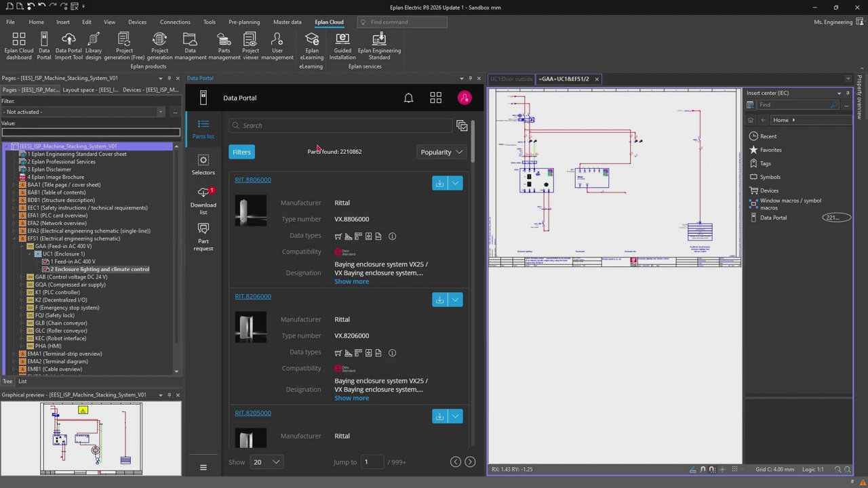This screenshot has height=488, width=868.
Task: Switch to the UC1:Door outside tab
Action: [511, 79]
